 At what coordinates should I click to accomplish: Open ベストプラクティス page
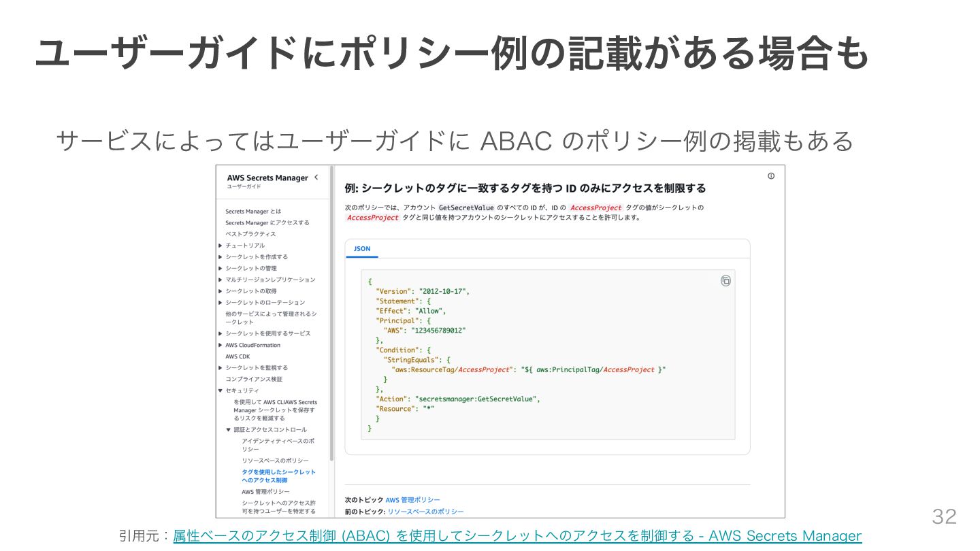click(251, 234)
